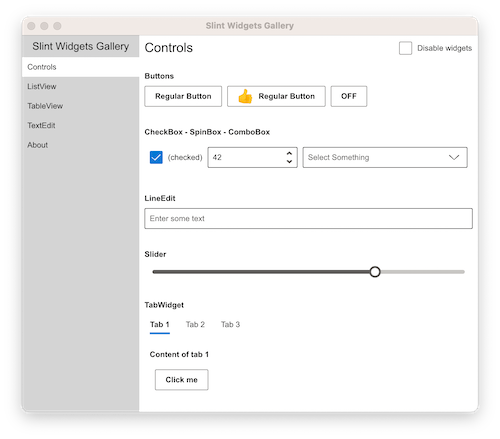
Task: Click the SpinBox down arrow
Action: pyautogui.click(x=289, y=161)
